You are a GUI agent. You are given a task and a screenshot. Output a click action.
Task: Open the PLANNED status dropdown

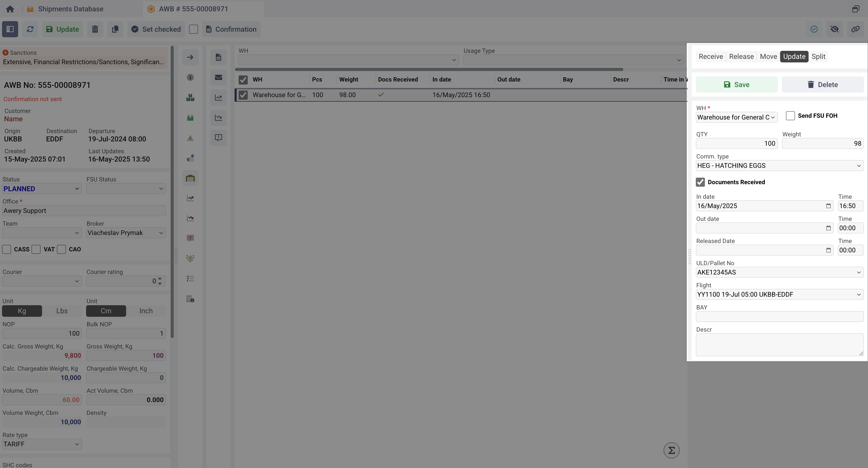(x=42, y=189)
